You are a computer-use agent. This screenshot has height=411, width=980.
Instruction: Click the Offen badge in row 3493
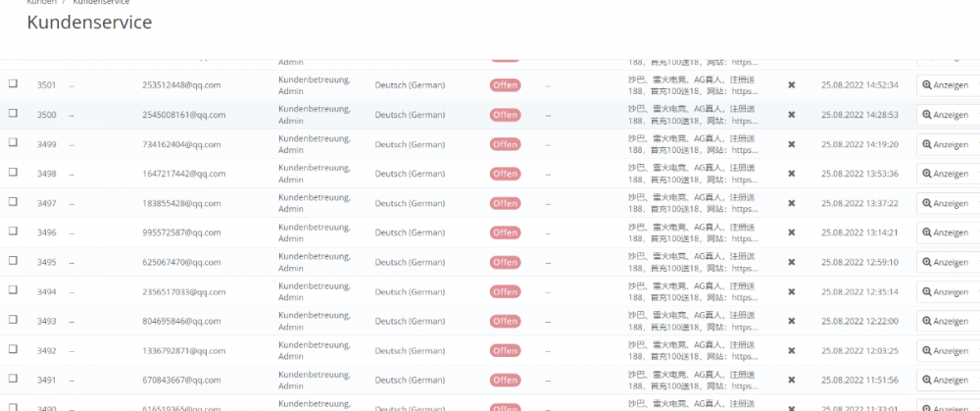[x=505, y=321]
